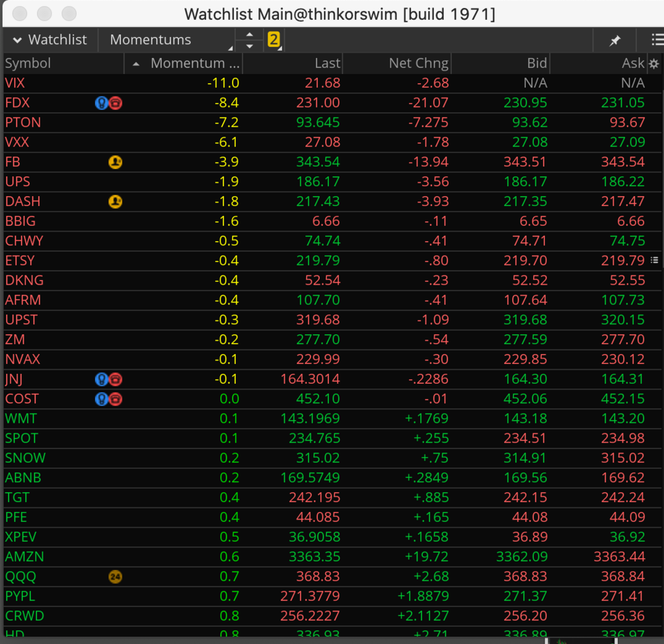Select the UPS symbol
This screenshot has height=644, width=664.
coord(17,182)
